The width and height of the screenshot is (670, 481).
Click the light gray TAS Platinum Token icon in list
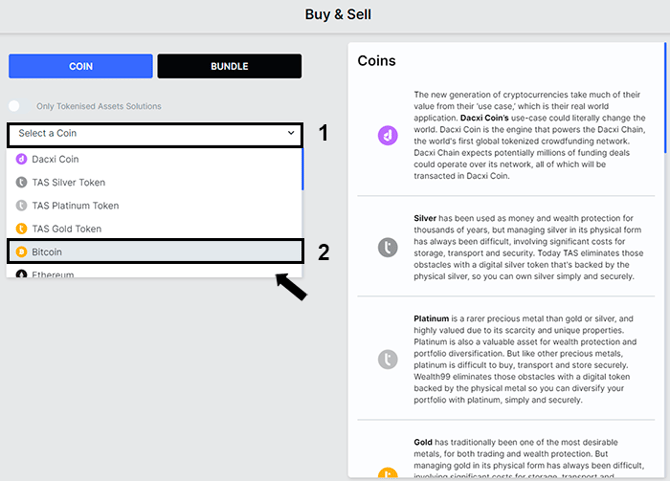pyautogui.click(x=21, y=205)
